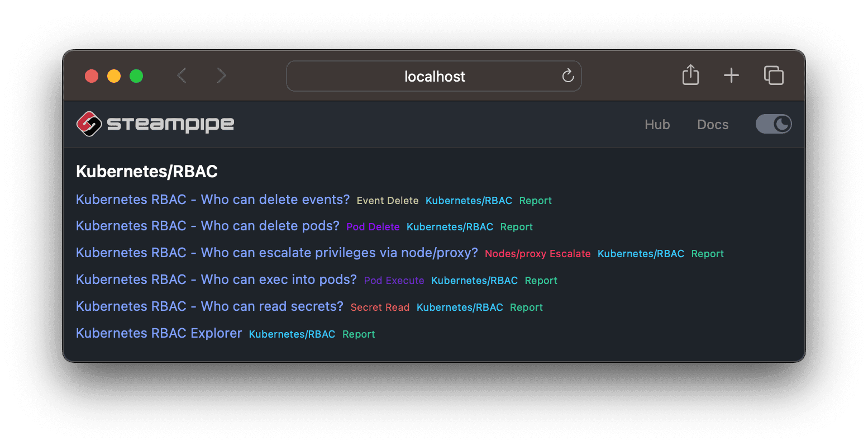This screenshot has width=868, height=445.
Task: Click the Safari share icon
Action: click(690, 75)
